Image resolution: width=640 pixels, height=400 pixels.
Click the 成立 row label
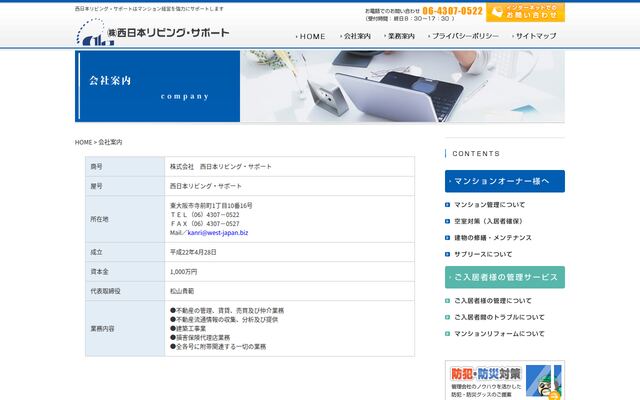click(x=125, y=252)
